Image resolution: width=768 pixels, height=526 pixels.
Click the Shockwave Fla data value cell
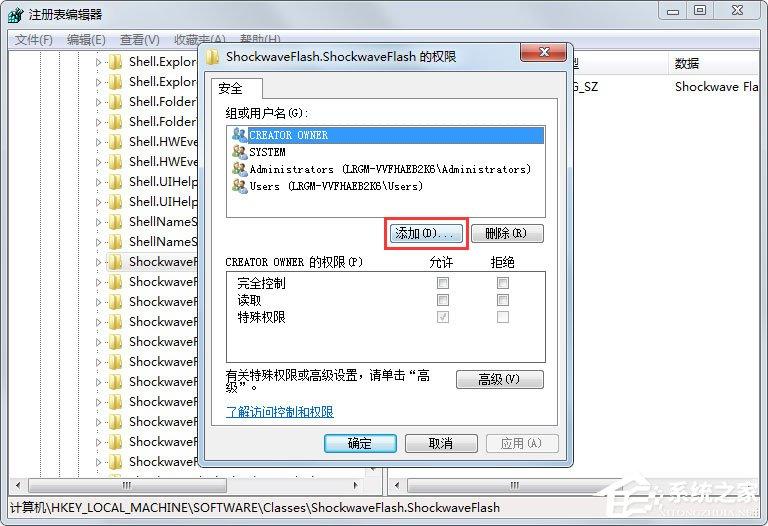(x=716, y=87)
